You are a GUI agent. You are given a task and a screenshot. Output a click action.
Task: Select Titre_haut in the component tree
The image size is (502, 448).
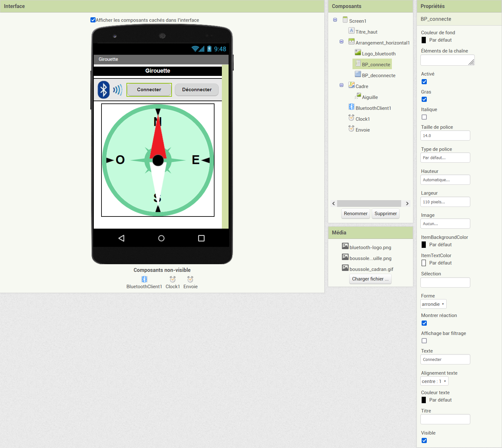point(366,32)
